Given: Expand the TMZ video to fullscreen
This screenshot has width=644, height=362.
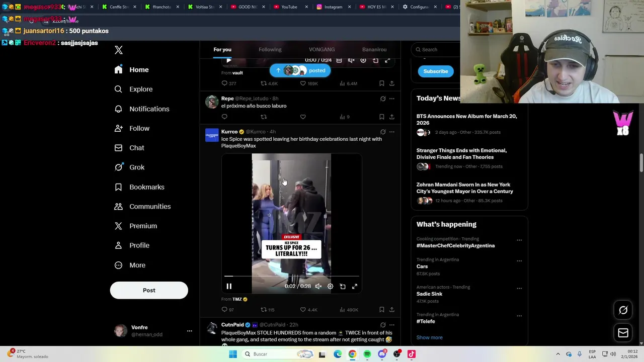Looking at the screenshot, I should (355, 286).
